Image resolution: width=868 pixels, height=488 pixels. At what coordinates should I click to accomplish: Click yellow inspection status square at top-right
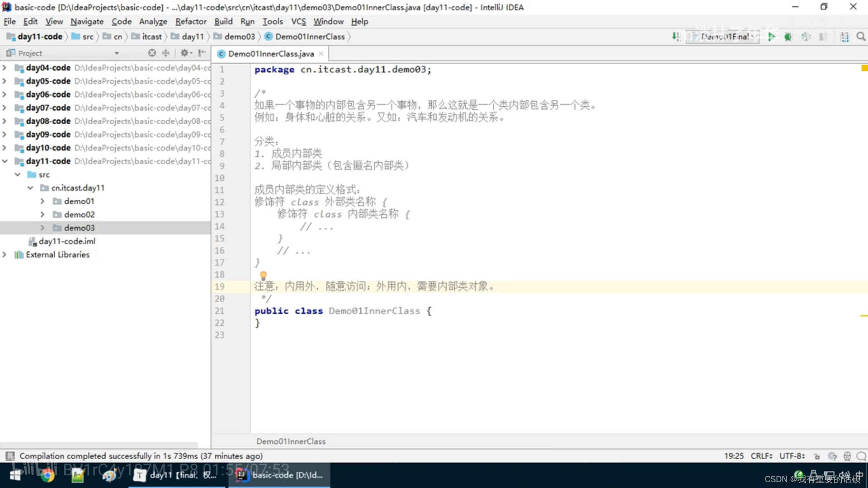(x=864, y=68)
